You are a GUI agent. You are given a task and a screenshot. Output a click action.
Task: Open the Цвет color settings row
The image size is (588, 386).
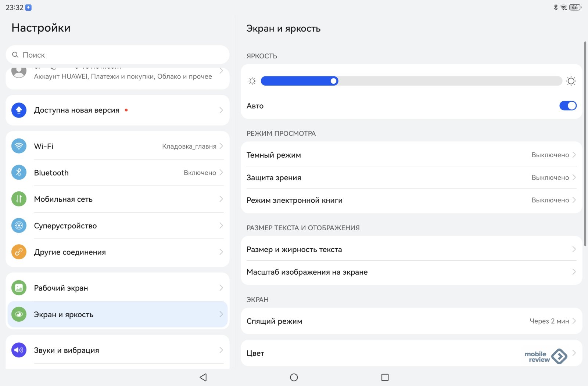point(382,353)
